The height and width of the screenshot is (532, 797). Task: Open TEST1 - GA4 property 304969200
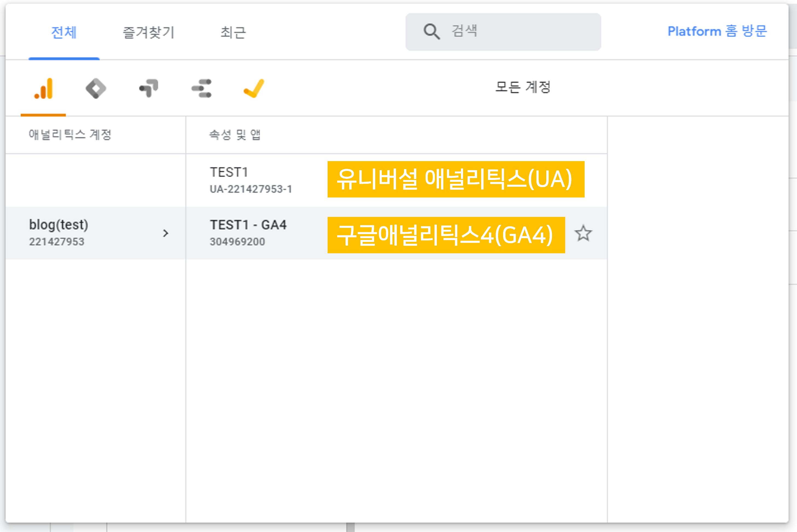[248, 233]
